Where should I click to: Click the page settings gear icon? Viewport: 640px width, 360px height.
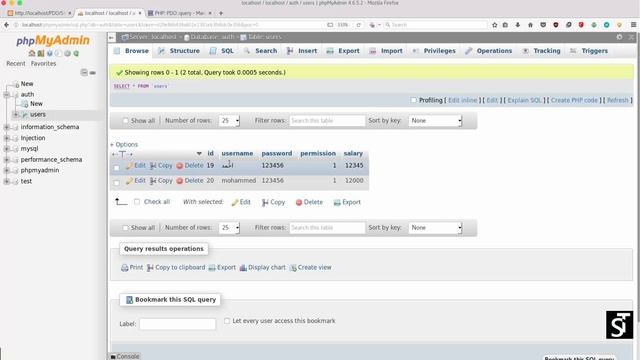click(619, 37)
